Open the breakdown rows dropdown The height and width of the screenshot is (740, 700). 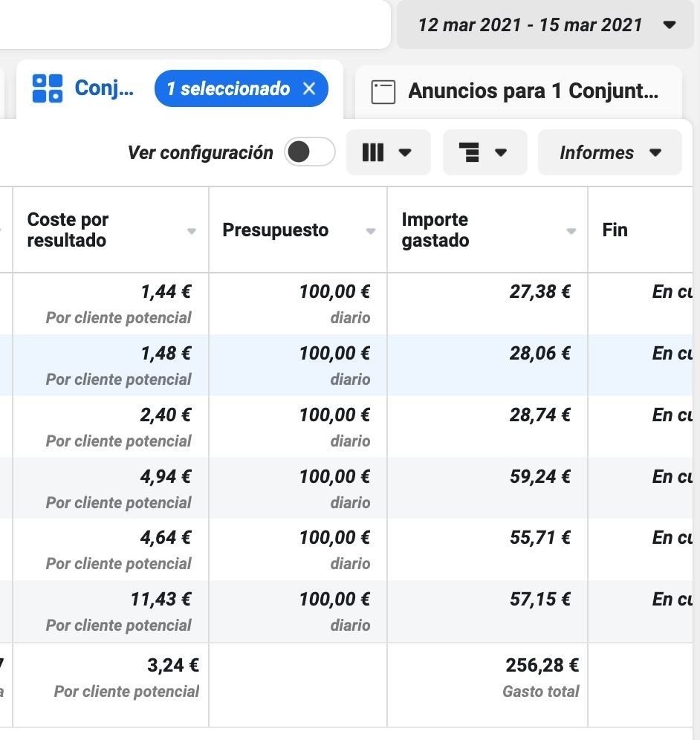tap(485, 152)
